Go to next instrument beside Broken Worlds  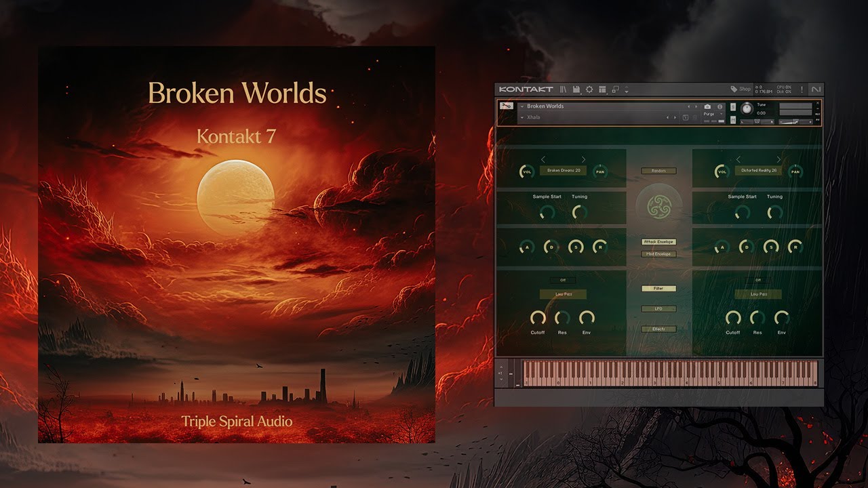pos(696,106)
